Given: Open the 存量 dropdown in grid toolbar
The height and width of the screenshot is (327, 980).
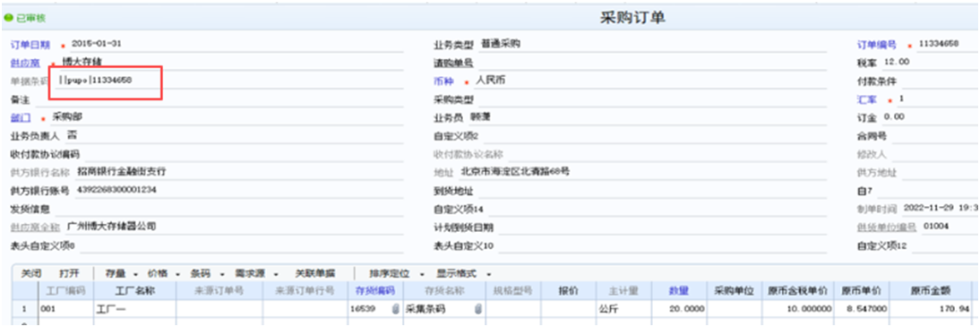Looking at the screenshot, I should click(x=121, y=274).
